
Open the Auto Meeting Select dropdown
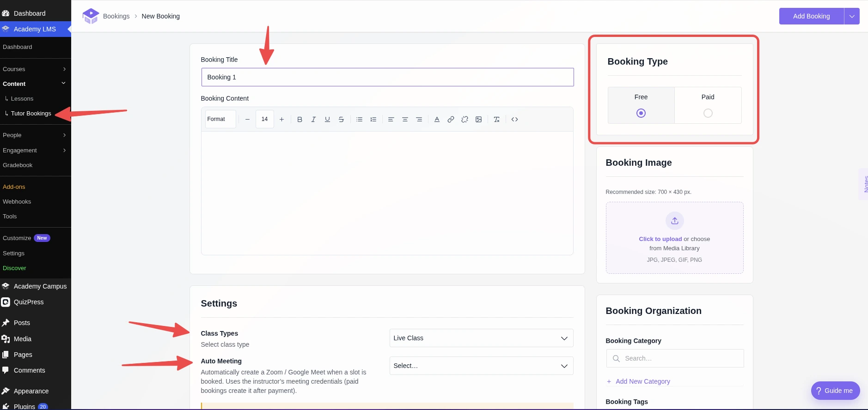tap(481, 366)
